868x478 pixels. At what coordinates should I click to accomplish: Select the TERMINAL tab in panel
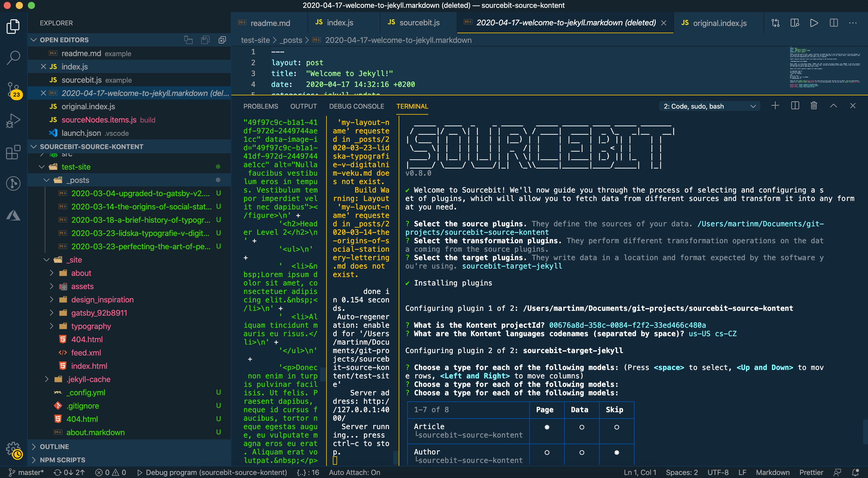[412, 106]
